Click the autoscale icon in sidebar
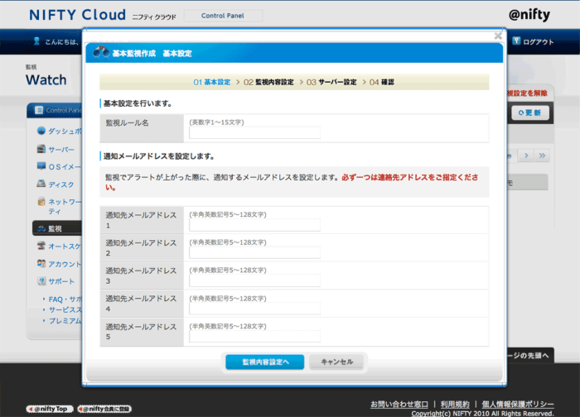 pos(41,246)
